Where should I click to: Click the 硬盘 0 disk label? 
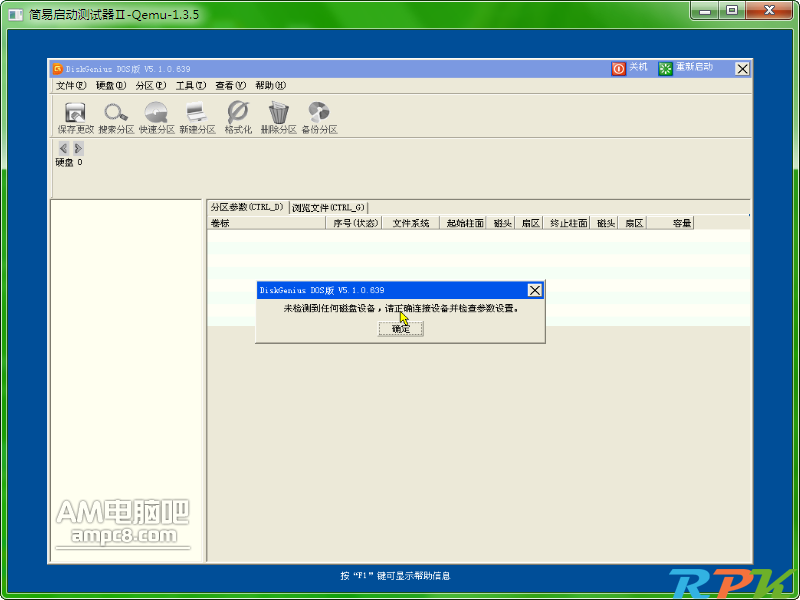click(69, 162)
